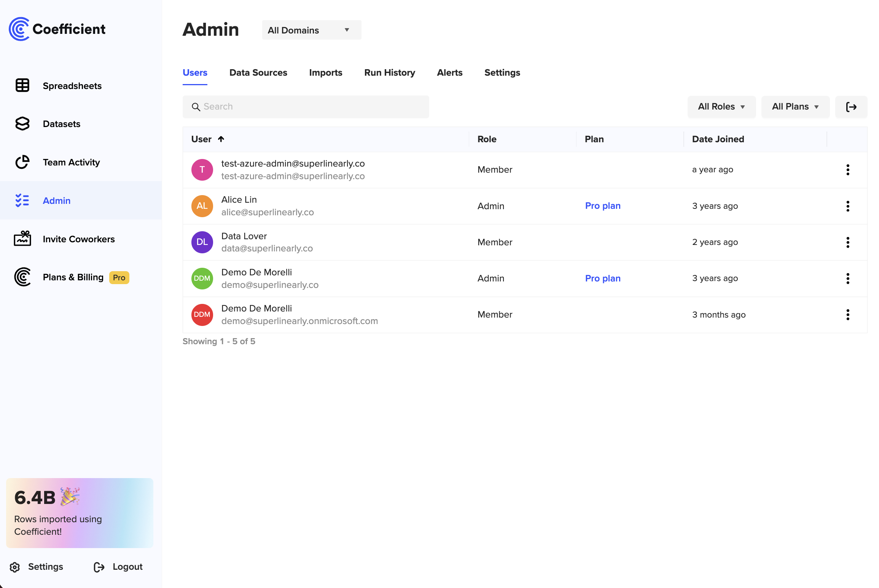Expand the All Roles filter
This screenshot has height=588, width=879.
(x=721, y=107)
